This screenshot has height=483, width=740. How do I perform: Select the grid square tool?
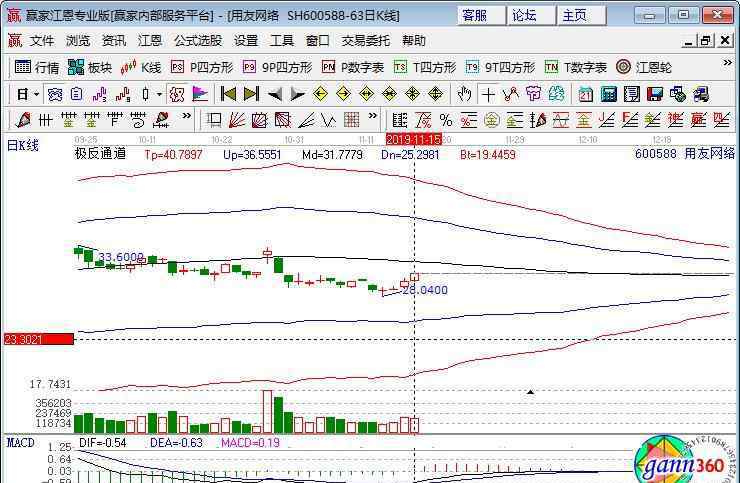(352, 120)
